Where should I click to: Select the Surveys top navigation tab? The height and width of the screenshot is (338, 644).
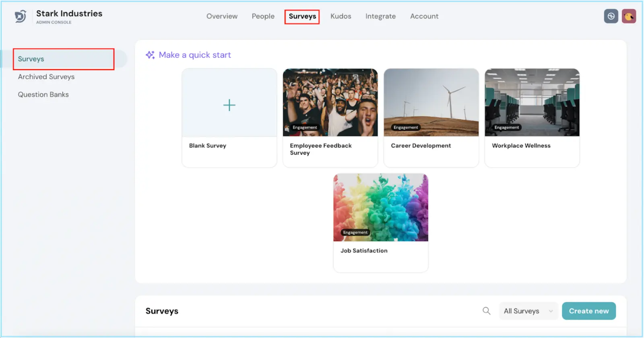pyautogui.click(x=302, y=17)
